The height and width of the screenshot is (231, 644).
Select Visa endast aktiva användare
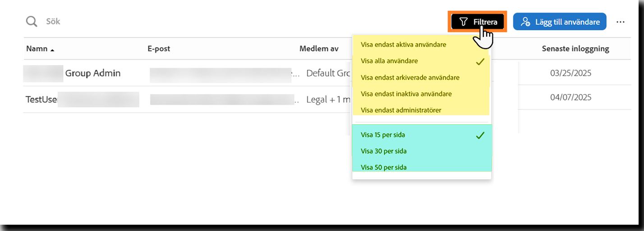click(x=403, y=45)
